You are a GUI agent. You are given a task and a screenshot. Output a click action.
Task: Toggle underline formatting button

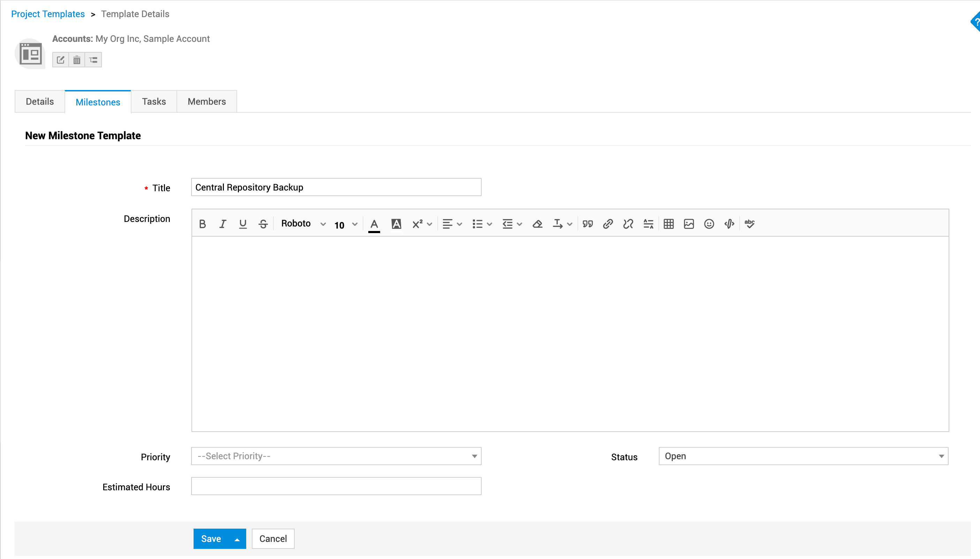(242, 224)
